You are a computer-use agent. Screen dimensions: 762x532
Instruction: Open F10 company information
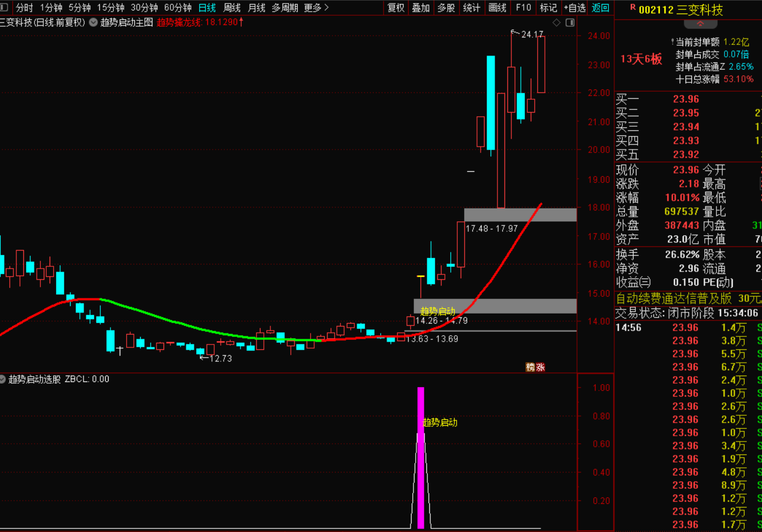click(x=523, y=8)
